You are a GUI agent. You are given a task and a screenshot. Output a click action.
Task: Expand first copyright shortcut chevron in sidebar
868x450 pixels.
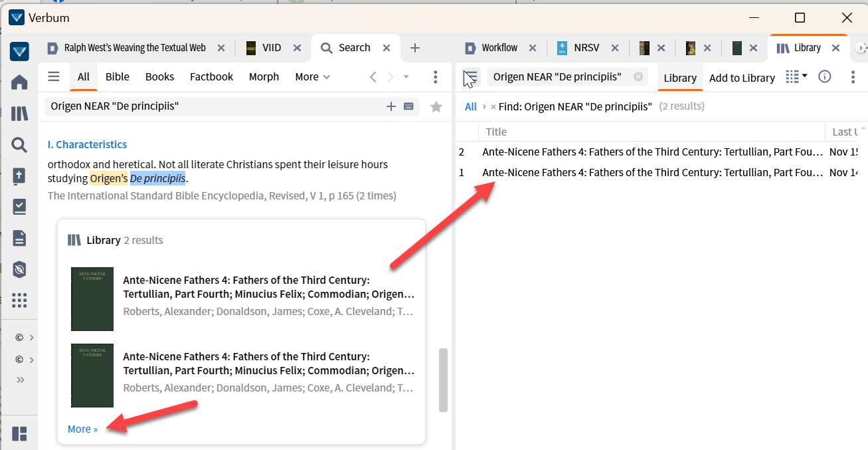[x=31, y=338]
